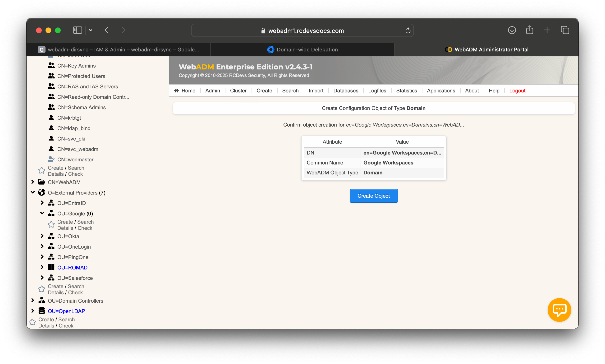
Task: Switch to the Domain-wide Delegation tab
Action: [x=302, y=50]
